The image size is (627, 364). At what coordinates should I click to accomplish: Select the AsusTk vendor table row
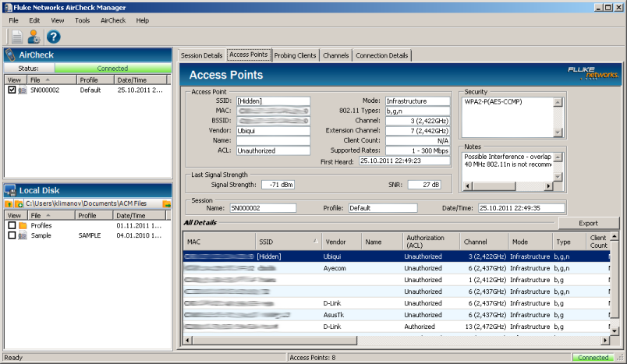click(396, 315)
